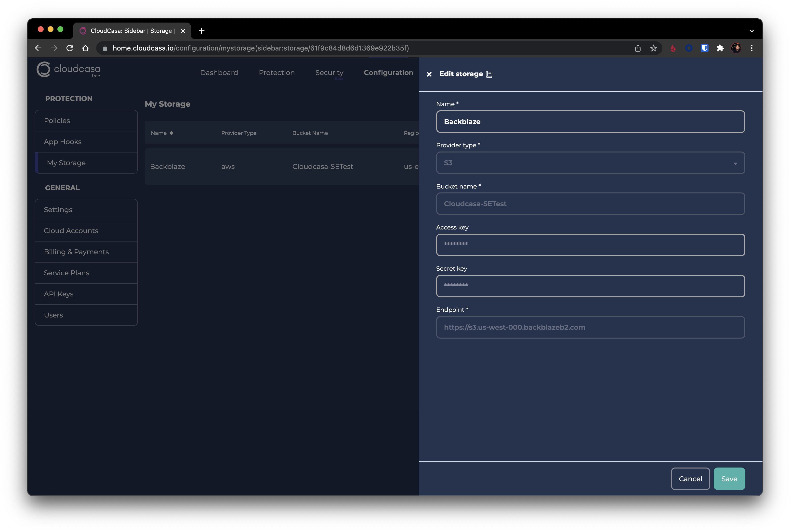Close the Edit storage panel with the X
The width and height of the screenshot is (790, 532).
pos(429,74)
